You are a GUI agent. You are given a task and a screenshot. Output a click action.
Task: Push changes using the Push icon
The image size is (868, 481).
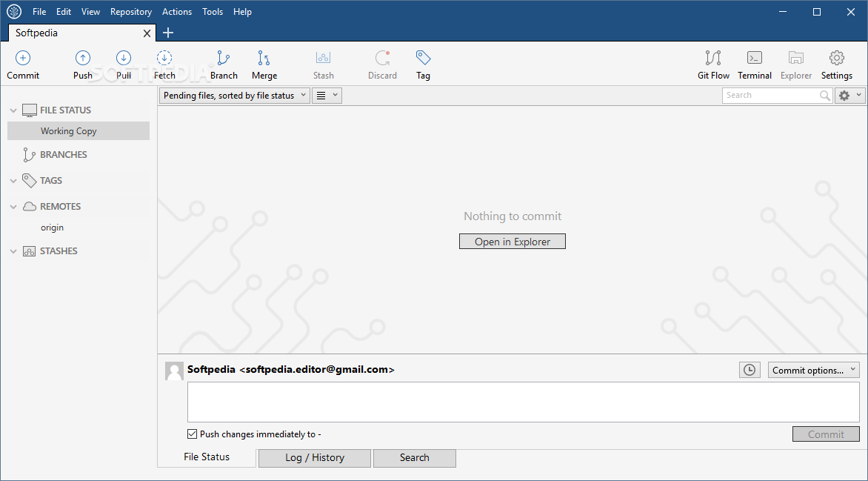pyautogui.click(x=82, y=58)
